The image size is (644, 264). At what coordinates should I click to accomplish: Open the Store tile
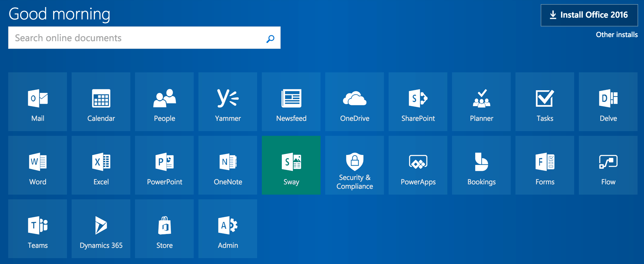(164, 229)
